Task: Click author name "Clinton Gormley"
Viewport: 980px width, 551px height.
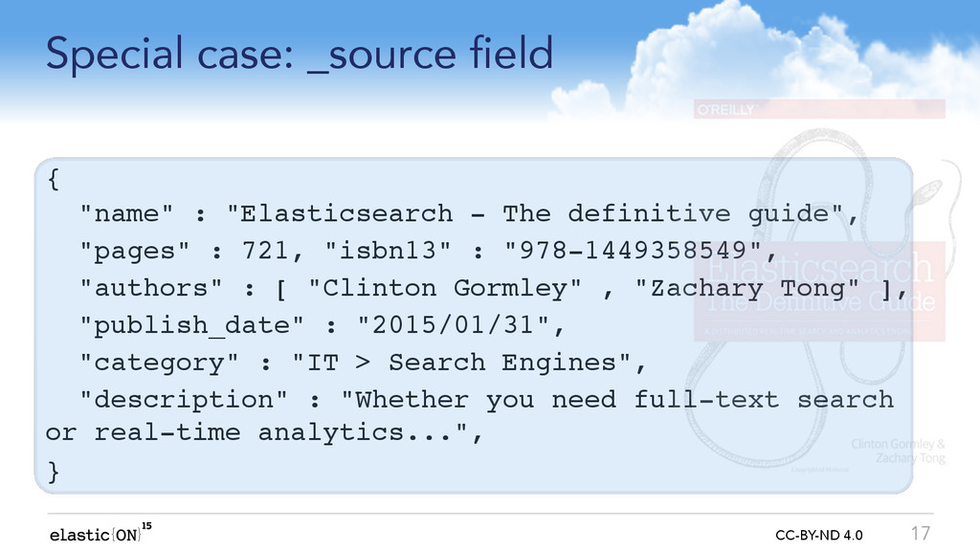Action: pos(445,288)
